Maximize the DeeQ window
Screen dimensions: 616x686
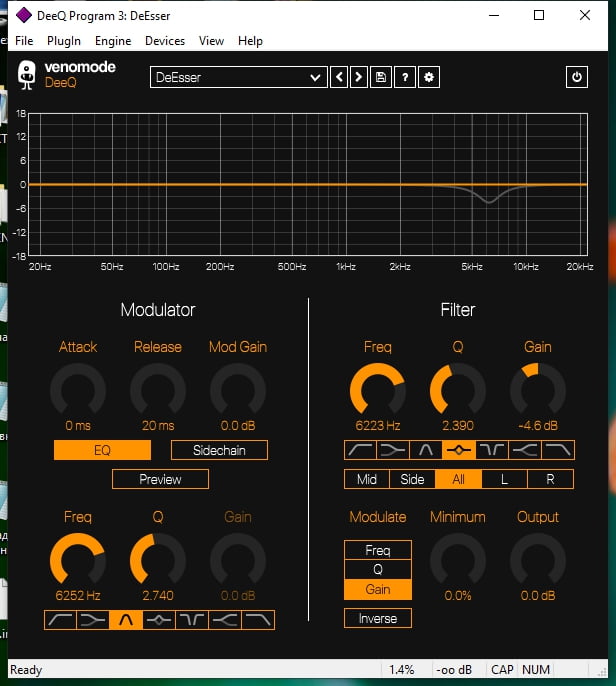pos(539,15)
